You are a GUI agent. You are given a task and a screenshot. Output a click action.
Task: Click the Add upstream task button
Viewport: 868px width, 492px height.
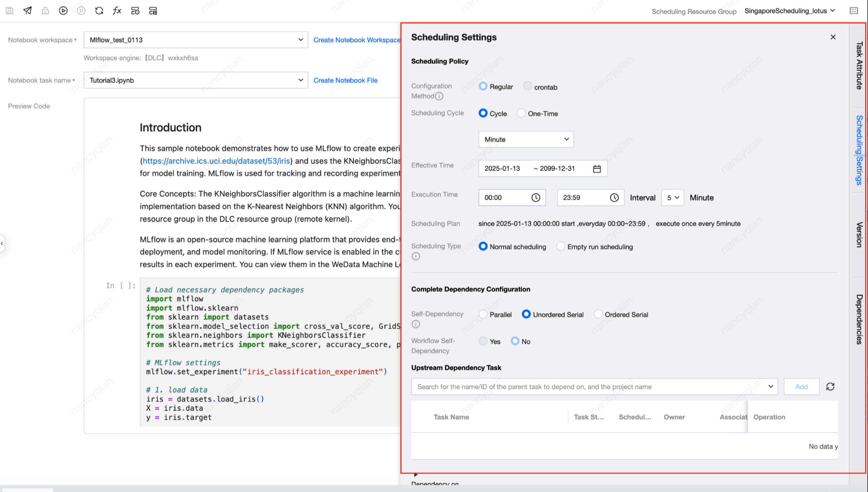tap(801, 386)
